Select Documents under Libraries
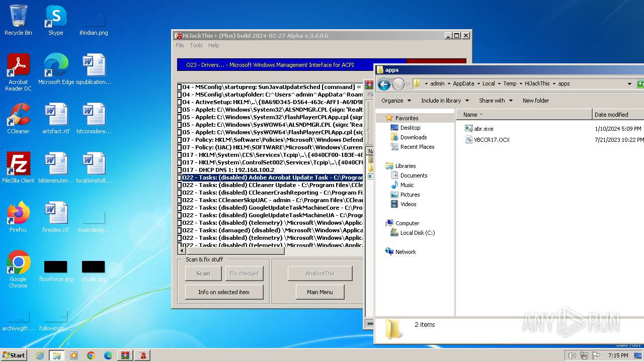644x362 pixels. pos(414,175)
